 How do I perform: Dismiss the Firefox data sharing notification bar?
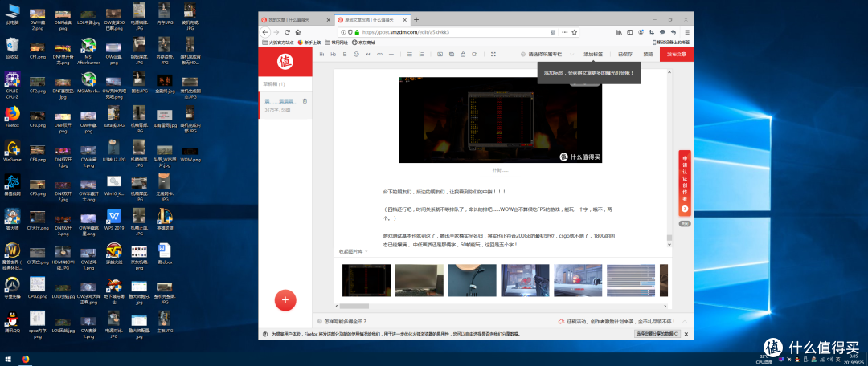(687, 334)
